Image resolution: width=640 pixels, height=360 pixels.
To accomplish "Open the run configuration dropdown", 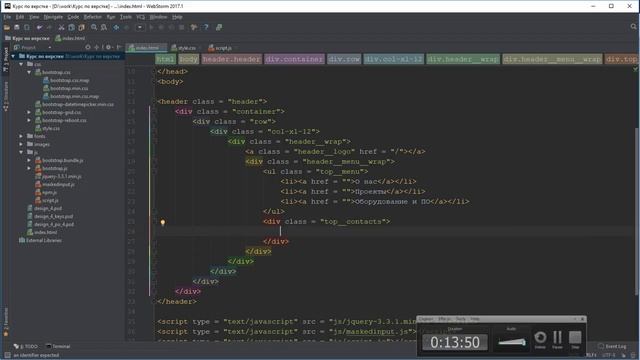I will [140, 27].
